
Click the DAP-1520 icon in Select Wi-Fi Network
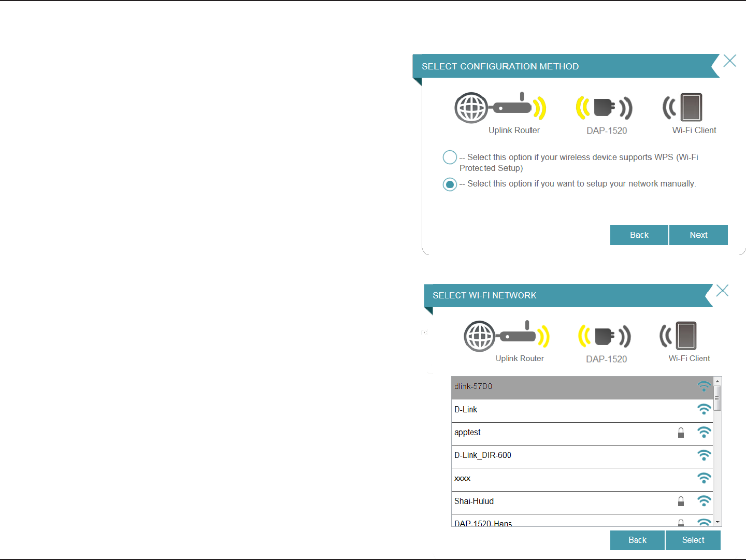(605, 336)
